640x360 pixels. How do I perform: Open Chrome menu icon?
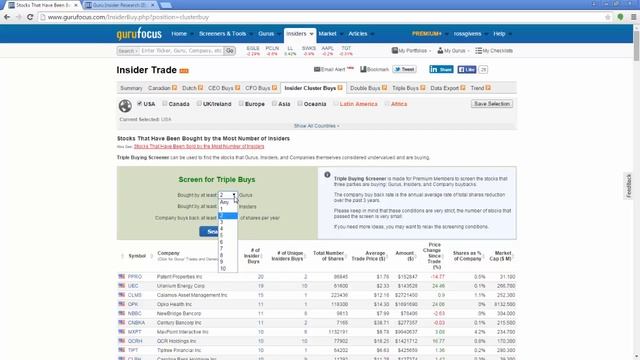(633, 17)
